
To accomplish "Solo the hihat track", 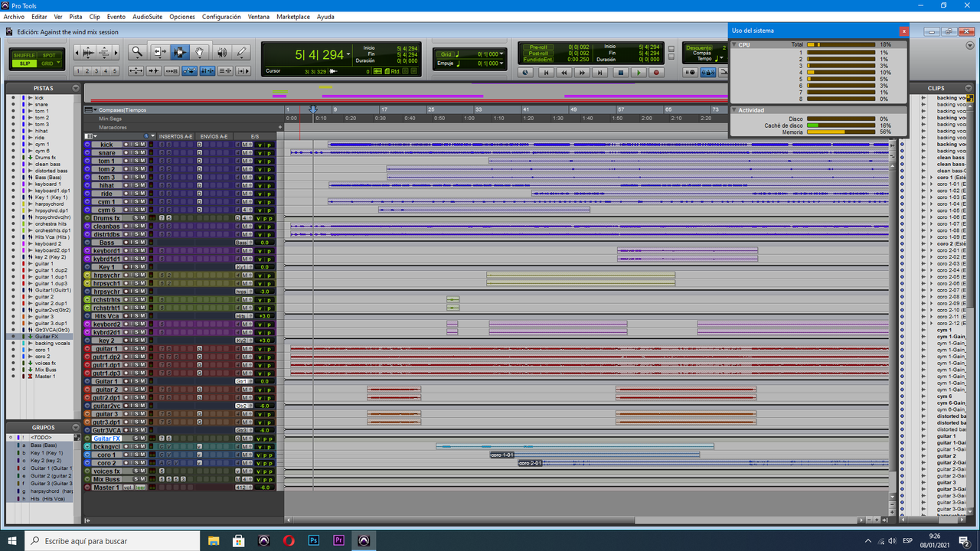I will 136,185.
